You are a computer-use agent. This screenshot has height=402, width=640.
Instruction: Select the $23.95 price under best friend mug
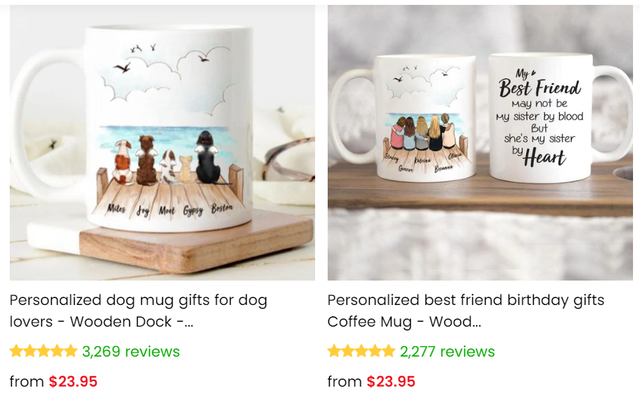point(391,382)
